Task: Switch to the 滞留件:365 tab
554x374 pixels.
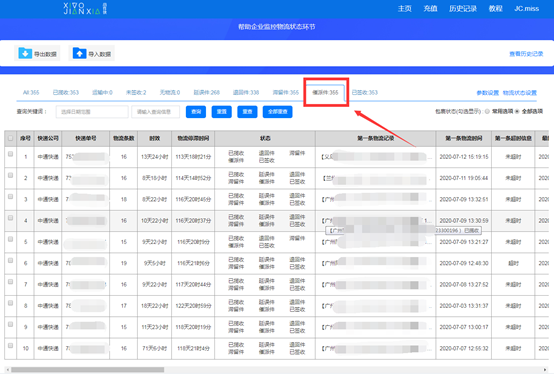Action: coord(286,93)
